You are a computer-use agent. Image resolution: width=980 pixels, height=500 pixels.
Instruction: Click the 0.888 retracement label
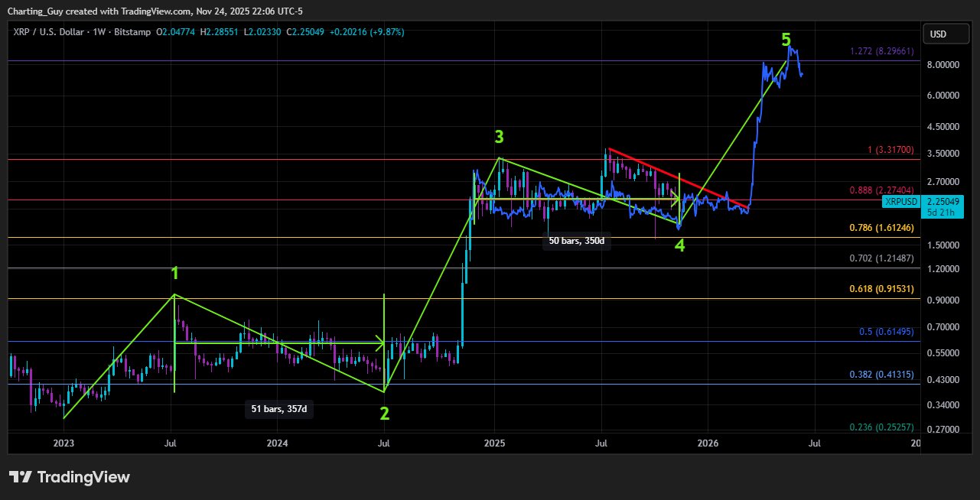(x=881, y=190)
